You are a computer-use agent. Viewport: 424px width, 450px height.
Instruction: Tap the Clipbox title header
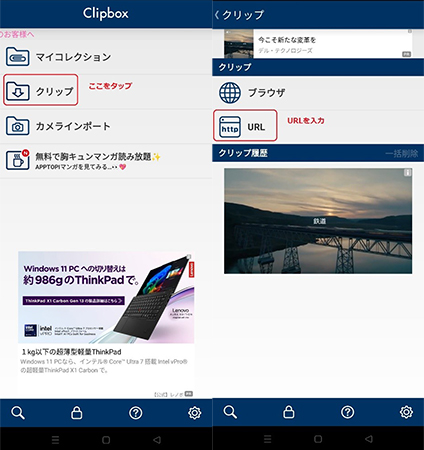[106, 14]
